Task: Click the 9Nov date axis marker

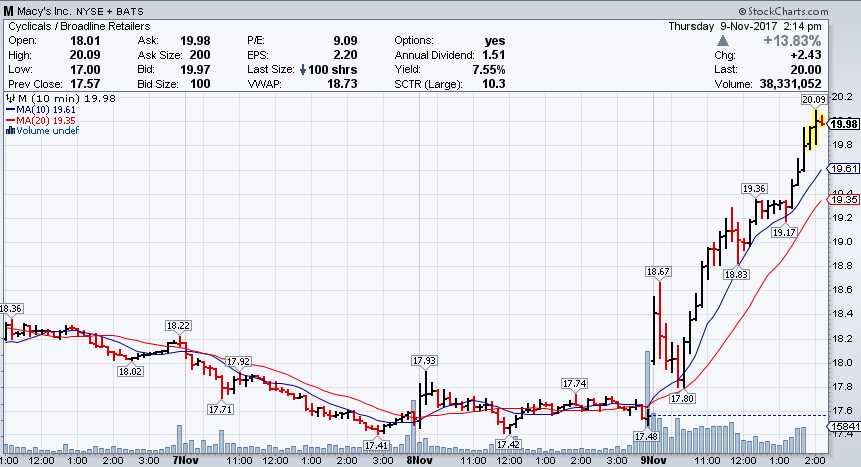Action: click(x=652, y=461)
